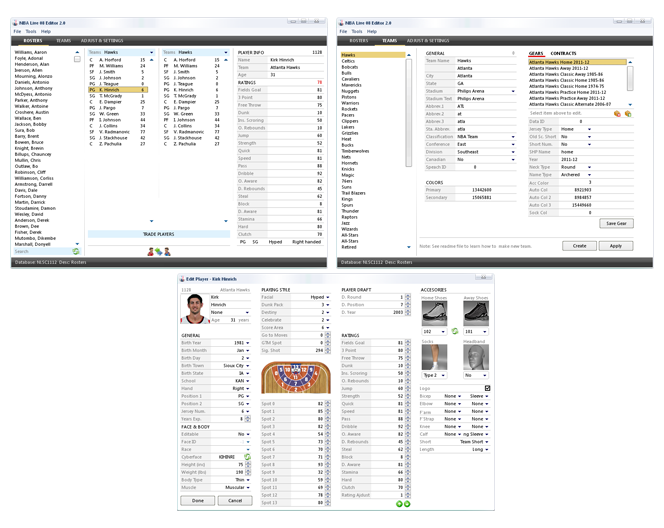The height and width of the screenshot is (528, 664).
Task: Click the shot spots court diagram
Action: click(296, 377)
